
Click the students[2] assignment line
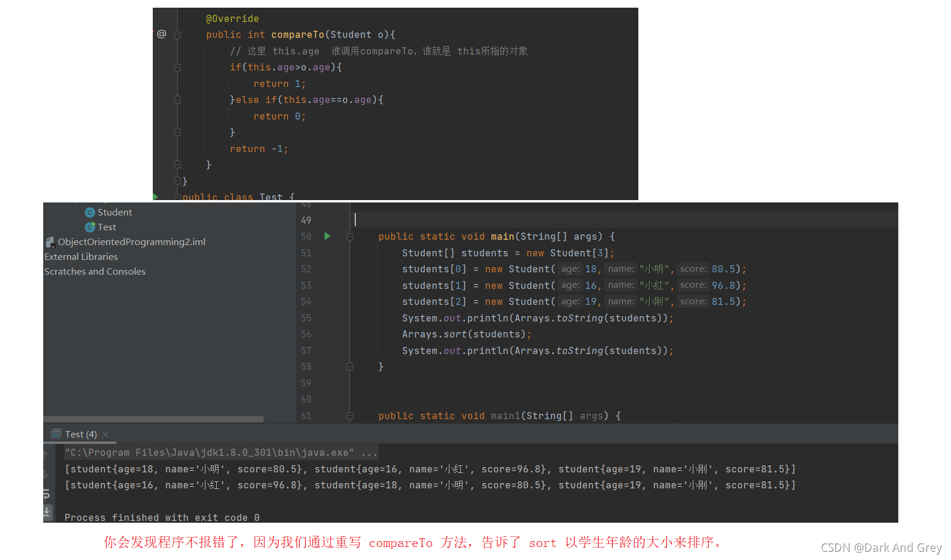pyautogui.click(x=574, y=302)
